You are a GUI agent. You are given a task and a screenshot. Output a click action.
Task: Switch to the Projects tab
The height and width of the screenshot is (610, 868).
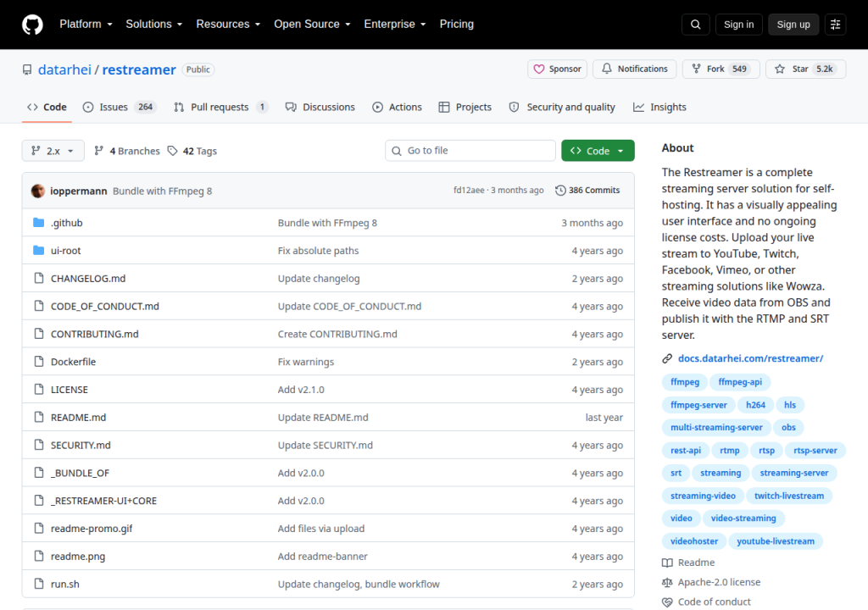click(x=465, y=108)
